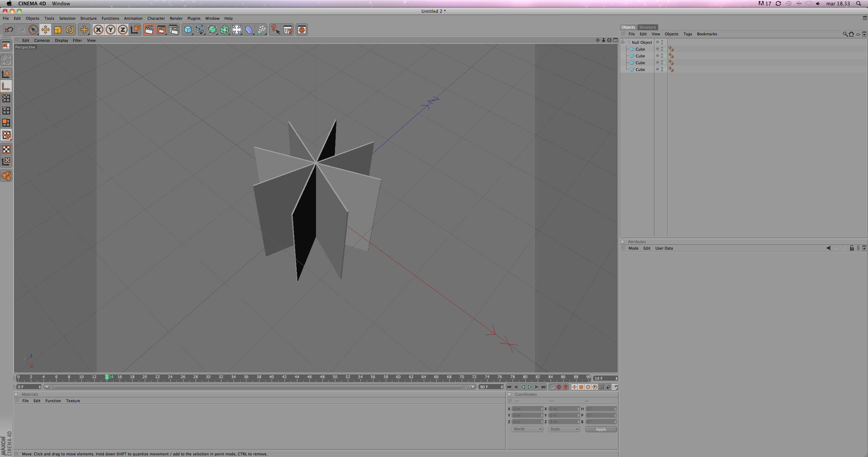Select the Rotate tool in the top toolbar
Screen dimensions: 868x457
pos(70,30)
